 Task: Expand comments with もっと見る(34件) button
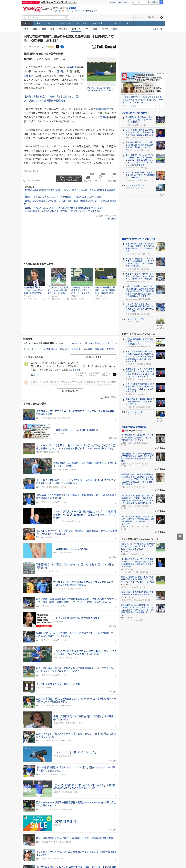tap(70, 391)
